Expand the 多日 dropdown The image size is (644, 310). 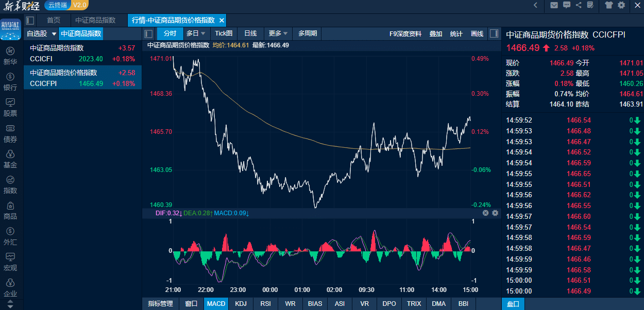click(196, 33)
